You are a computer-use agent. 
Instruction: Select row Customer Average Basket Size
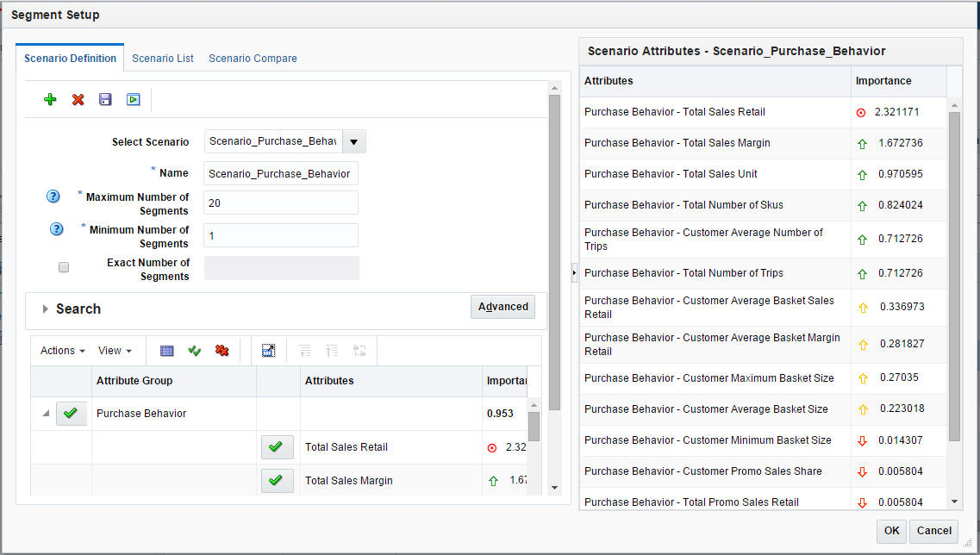point(763,409)
